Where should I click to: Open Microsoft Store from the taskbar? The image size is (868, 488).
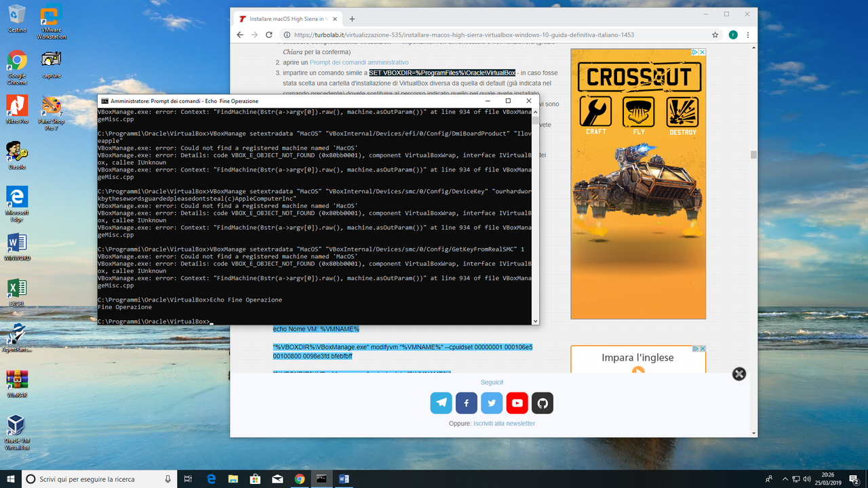255,479
